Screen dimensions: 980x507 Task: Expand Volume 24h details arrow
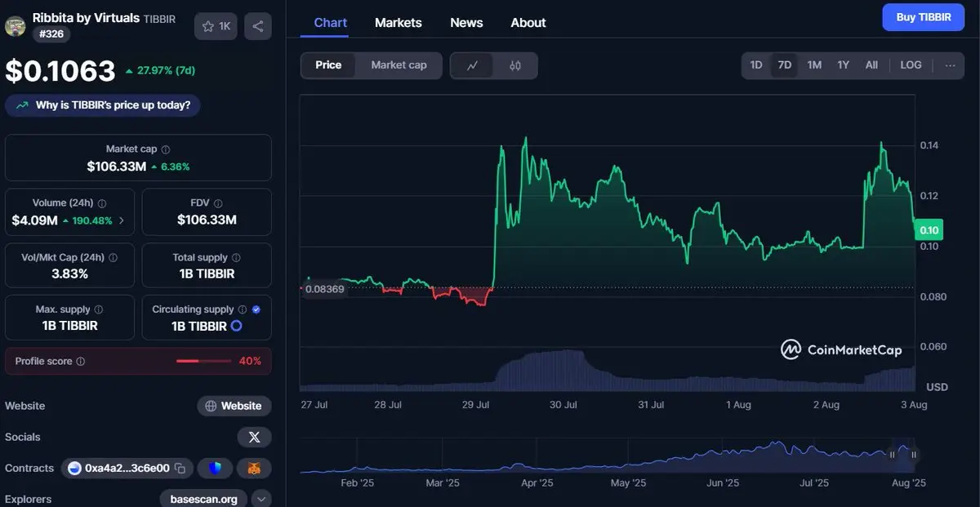[x=122, y=220]
